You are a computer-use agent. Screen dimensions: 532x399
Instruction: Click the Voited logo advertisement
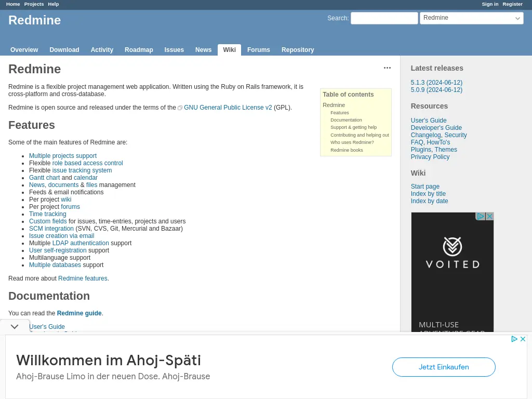click(x=453, y=253)
